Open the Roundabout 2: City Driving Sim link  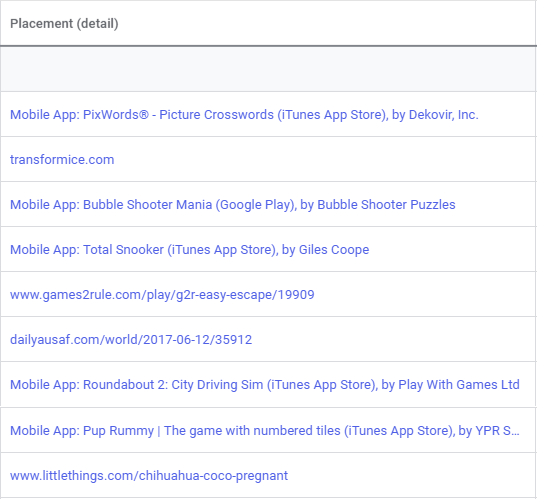pyautogui.click(x=265, y=385)
